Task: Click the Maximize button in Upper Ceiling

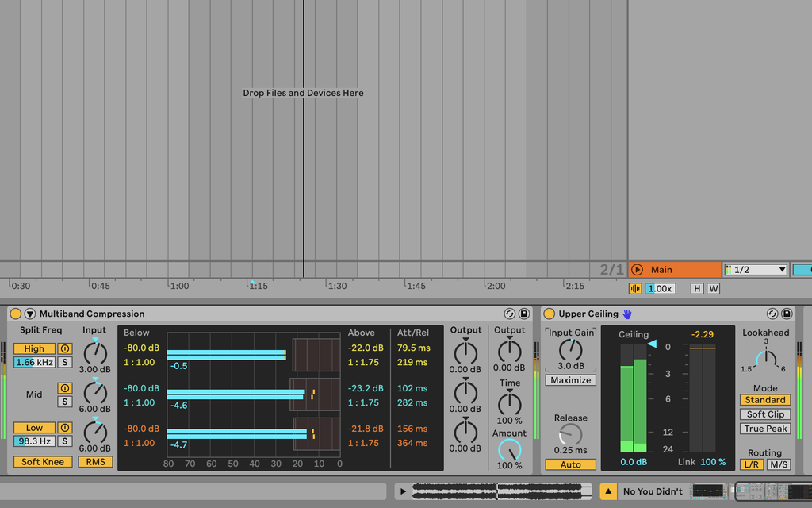Action: tap(570, 379)
